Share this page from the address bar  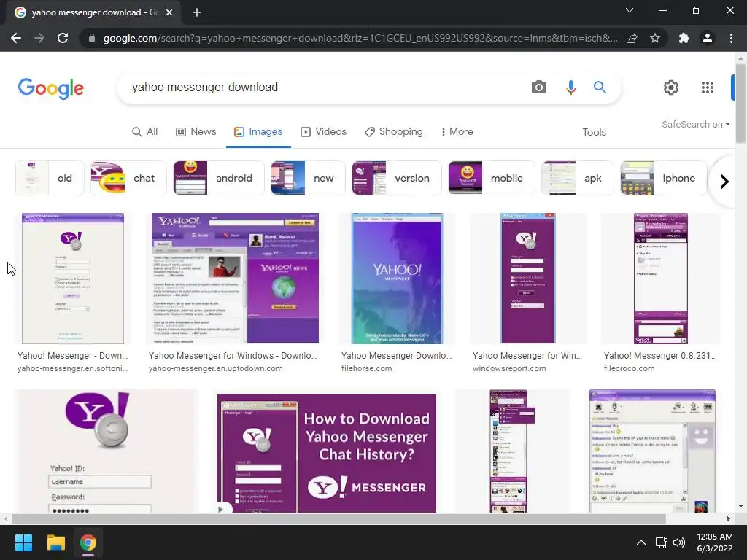click(x=632, y=38)
